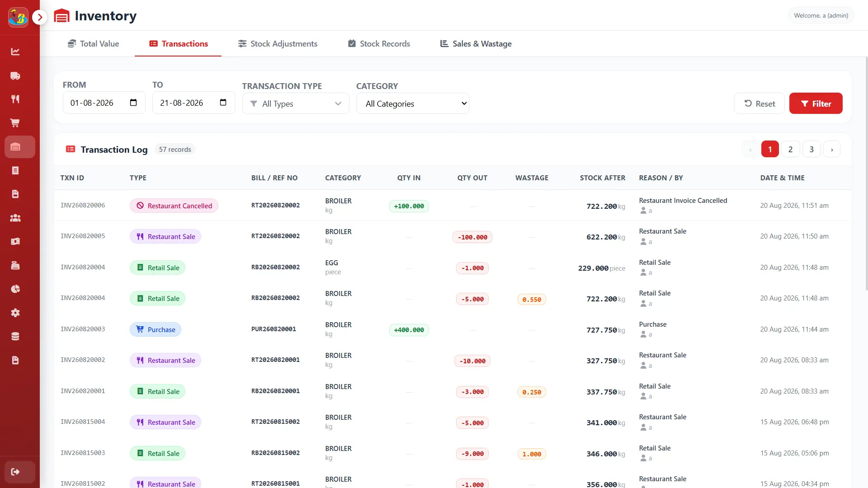
Task: Open the pie chart sidebar icon
Action: (x=15, y=289)
